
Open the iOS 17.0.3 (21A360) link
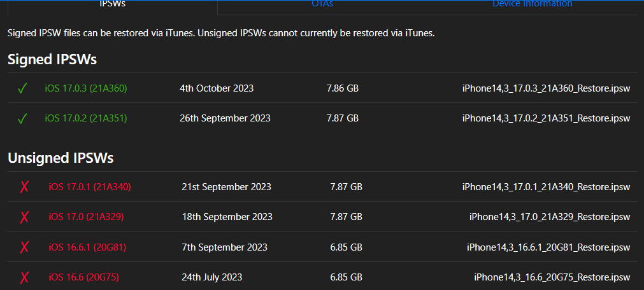(86, 88)
